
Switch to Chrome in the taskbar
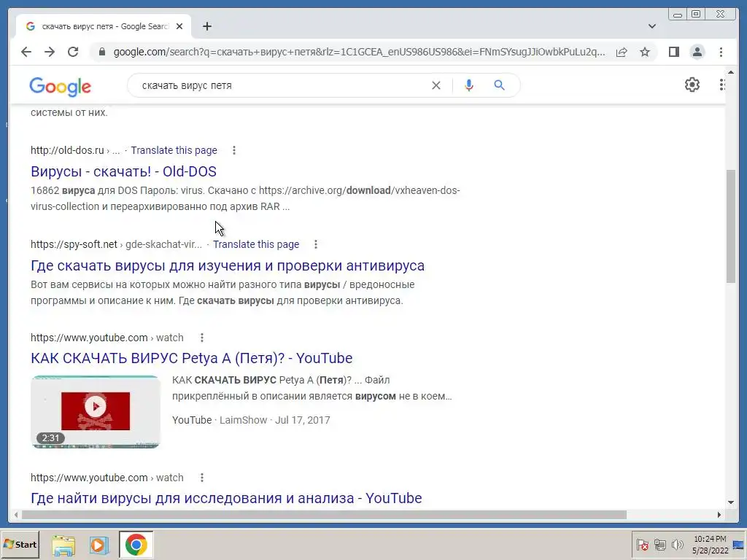click(136, 545)
